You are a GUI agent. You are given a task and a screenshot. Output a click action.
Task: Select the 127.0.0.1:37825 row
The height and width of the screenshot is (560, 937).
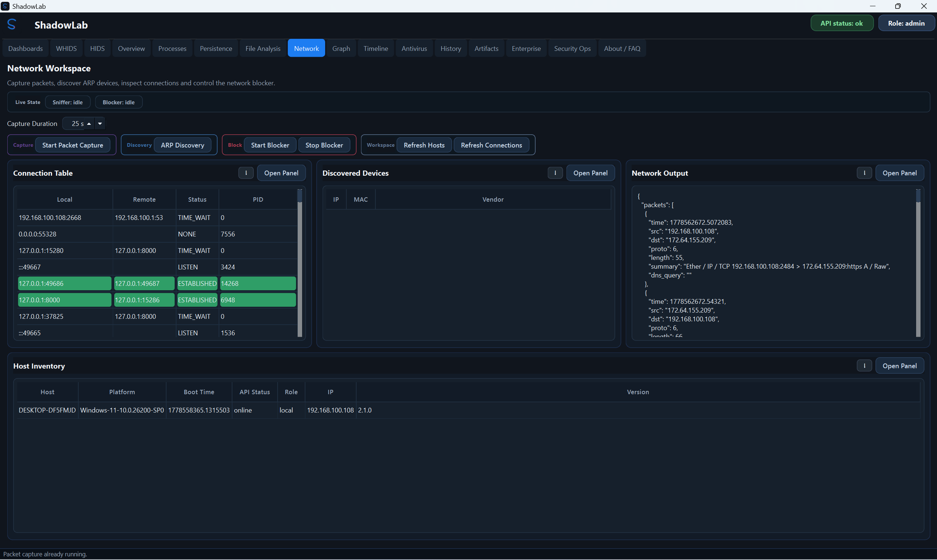pos(157,317)
